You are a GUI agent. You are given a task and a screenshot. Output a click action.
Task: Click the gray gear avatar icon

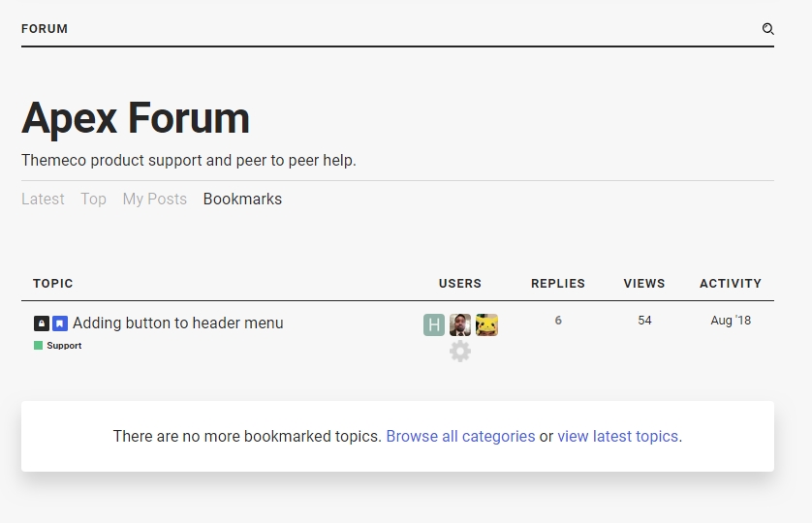click(x=460, y=352)
